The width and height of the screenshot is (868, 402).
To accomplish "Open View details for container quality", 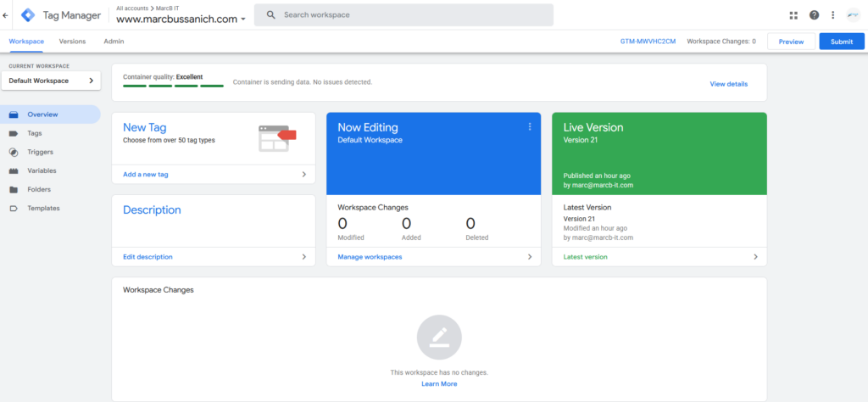I will [x=728, y=84].
